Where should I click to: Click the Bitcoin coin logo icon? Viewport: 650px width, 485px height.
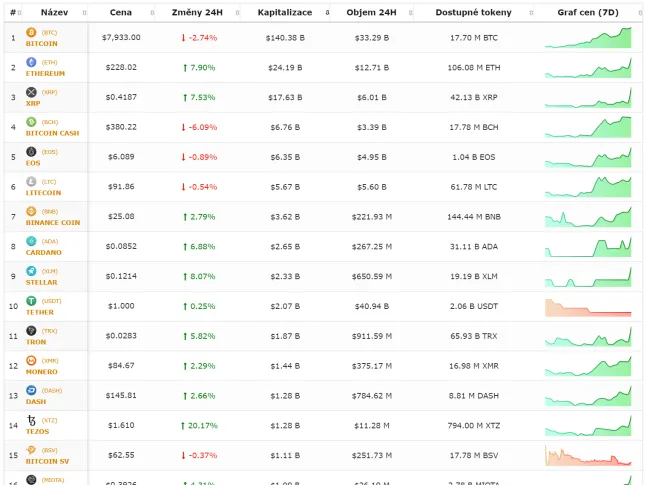point(31,32)
